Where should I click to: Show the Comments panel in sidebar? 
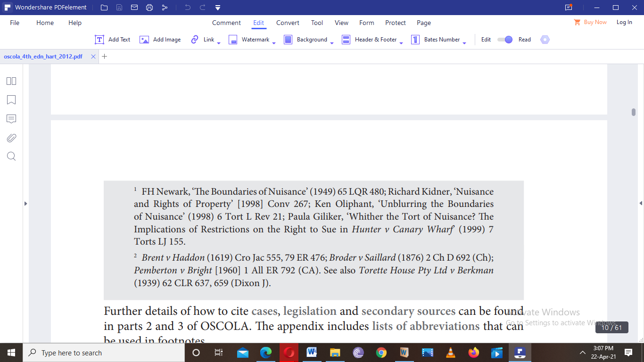[11, 119]
